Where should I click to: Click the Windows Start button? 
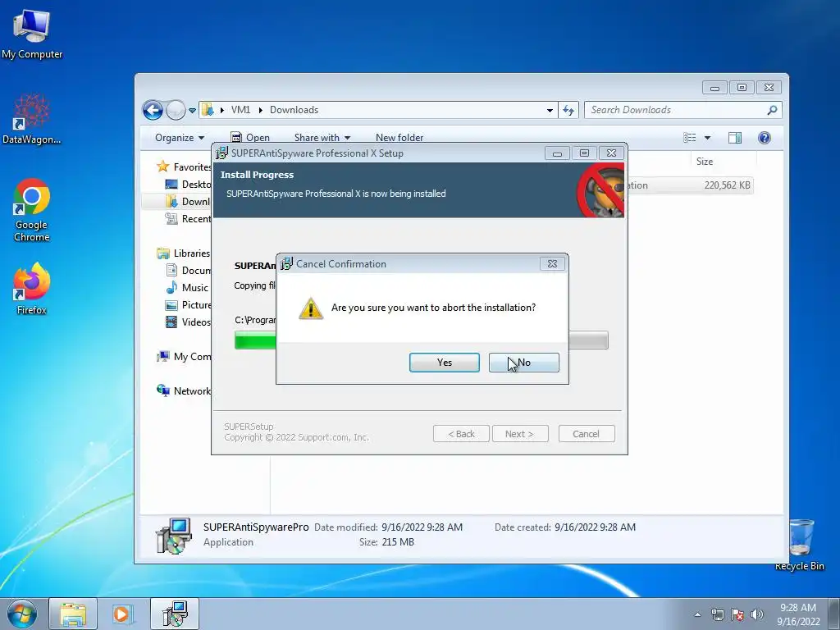[22, 614]
